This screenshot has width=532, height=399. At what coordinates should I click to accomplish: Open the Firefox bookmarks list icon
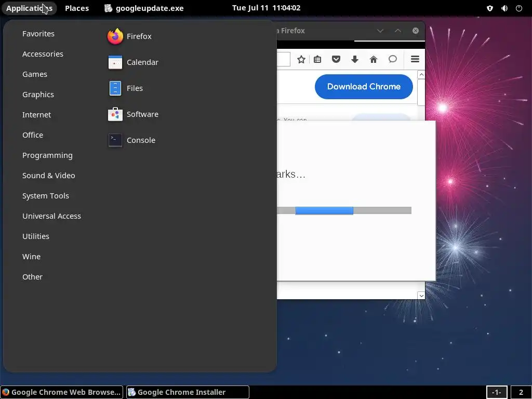coord(317,60)
